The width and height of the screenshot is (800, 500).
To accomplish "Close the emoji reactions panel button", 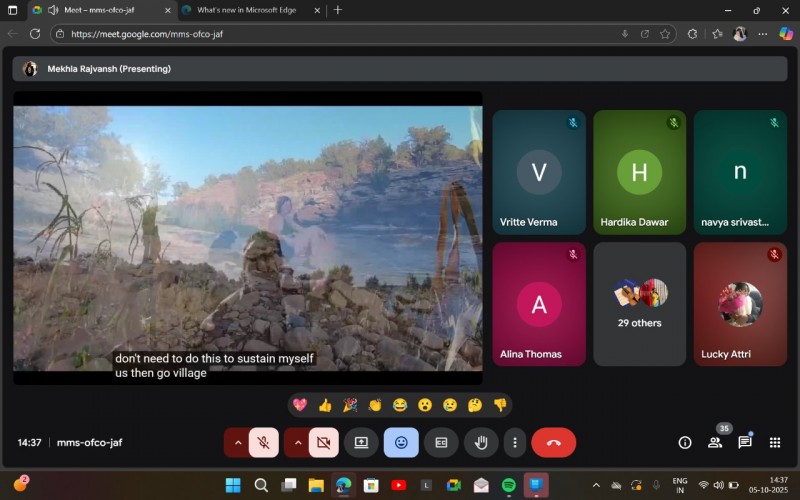I will tap(401, 442).
